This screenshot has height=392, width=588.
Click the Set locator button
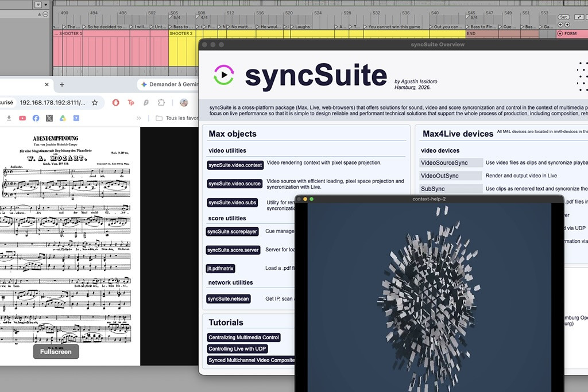pos(563,17)
